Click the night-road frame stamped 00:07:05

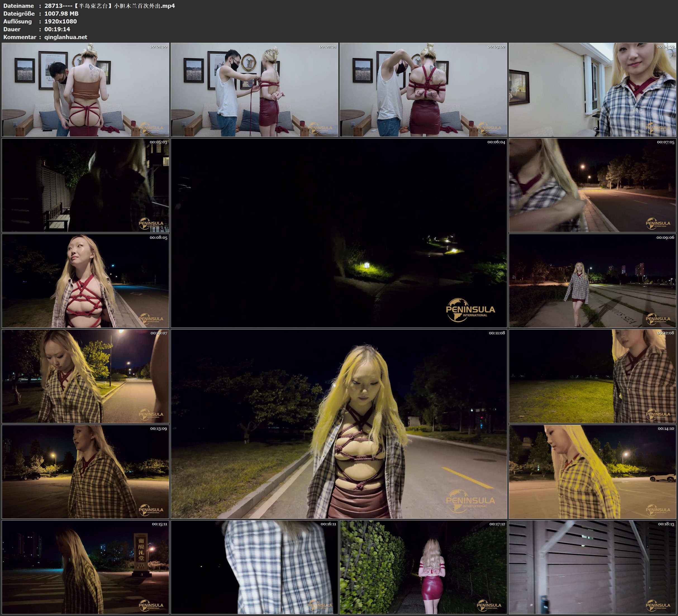tap(592, 185)
